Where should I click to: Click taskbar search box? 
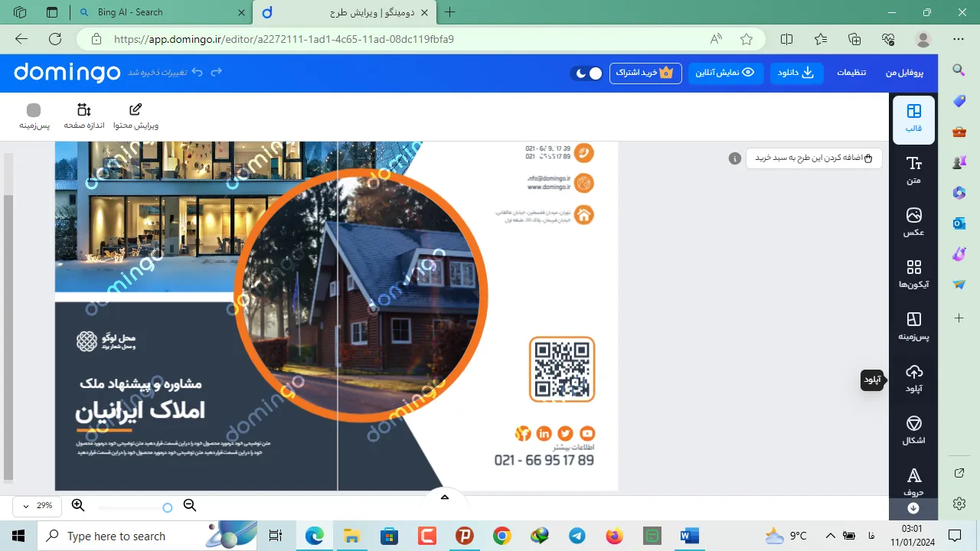(148, 536)
